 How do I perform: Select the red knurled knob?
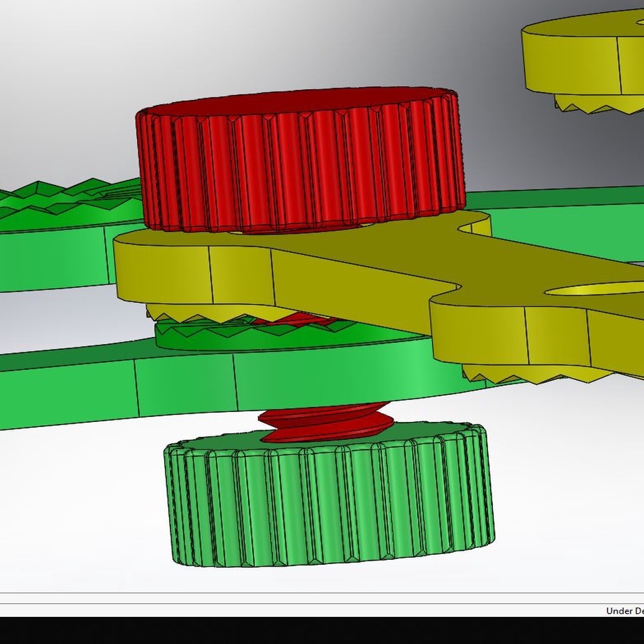[301, 160]
